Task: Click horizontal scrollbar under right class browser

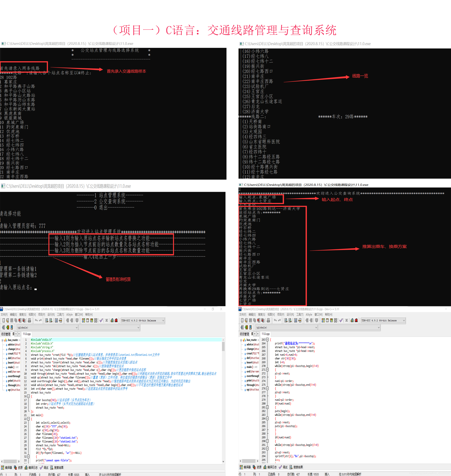Action: tap(249, 461)
